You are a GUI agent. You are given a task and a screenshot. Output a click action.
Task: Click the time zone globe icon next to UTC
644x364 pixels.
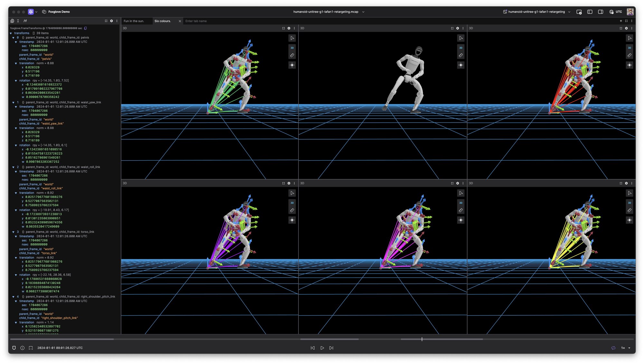point(611,12)
